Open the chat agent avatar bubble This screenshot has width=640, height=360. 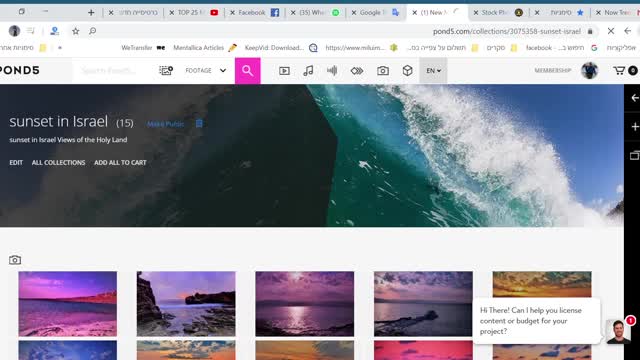pyautogui.click(x=618, y=331)
